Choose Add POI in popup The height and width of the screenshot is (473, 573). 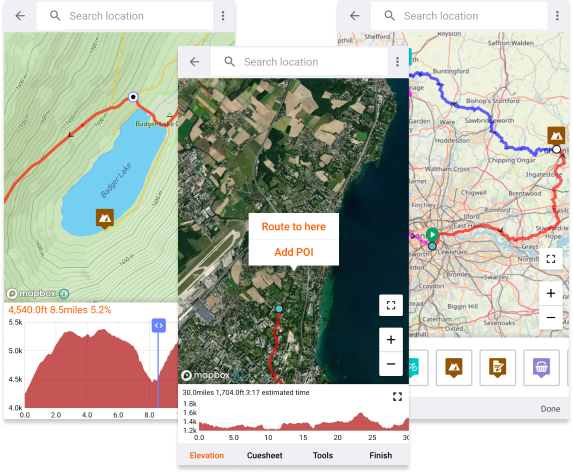tap(293, 252)
